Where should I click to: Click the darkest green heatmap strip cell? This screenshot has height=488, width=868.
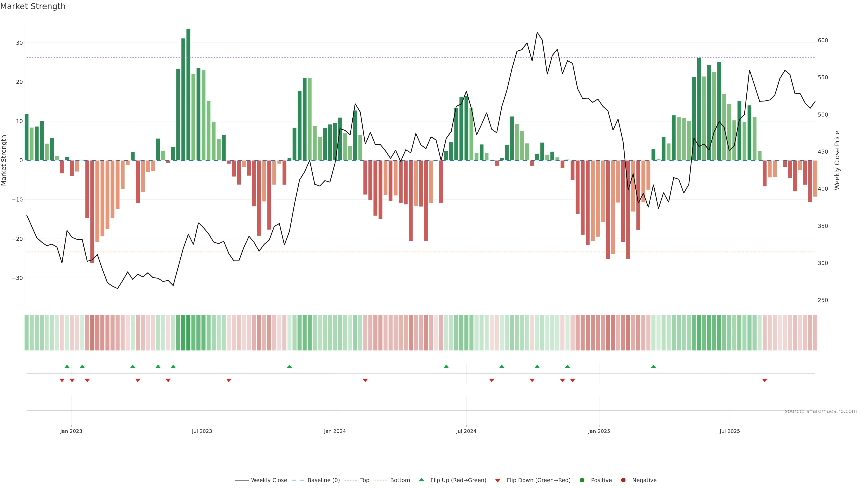(x=188, y=333)
